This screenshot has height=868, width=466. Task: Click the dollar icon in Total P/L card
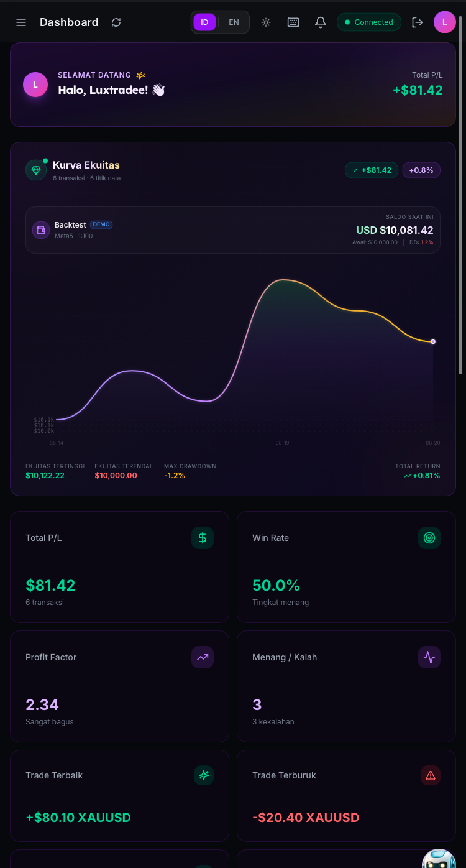point(203,538)
